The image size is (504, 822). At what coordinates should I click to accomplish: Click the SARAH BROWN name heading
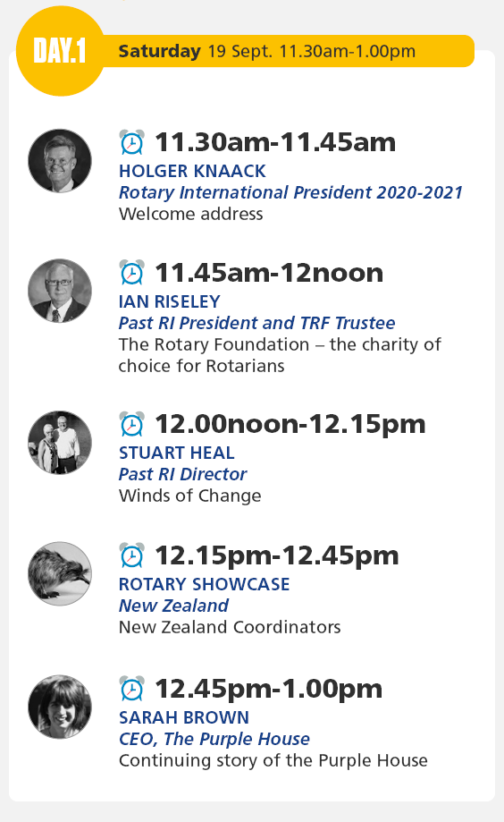184,717
